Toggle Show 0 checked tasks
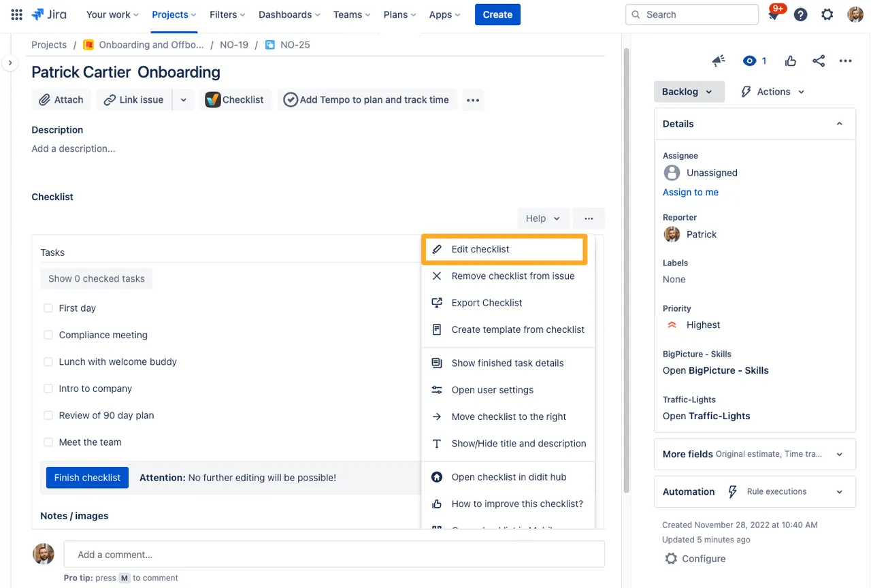Screen dimensions: 871x588 tap(97, 278)
